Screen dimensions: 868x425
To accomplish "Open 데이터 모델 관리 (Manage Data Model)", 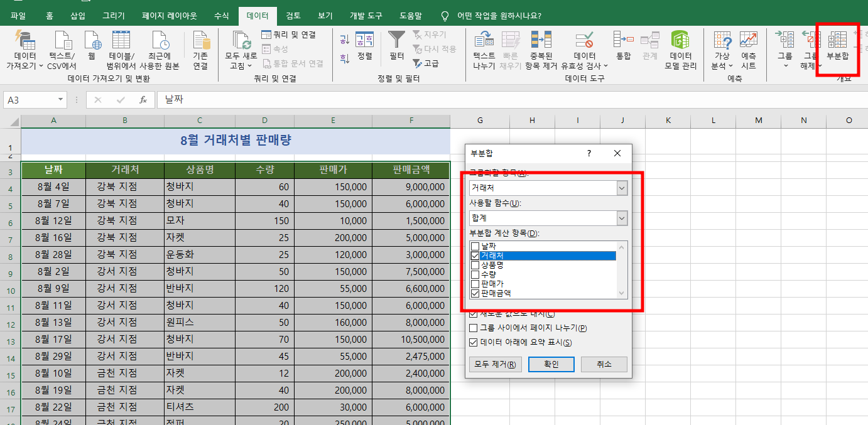I will (680, 50).
